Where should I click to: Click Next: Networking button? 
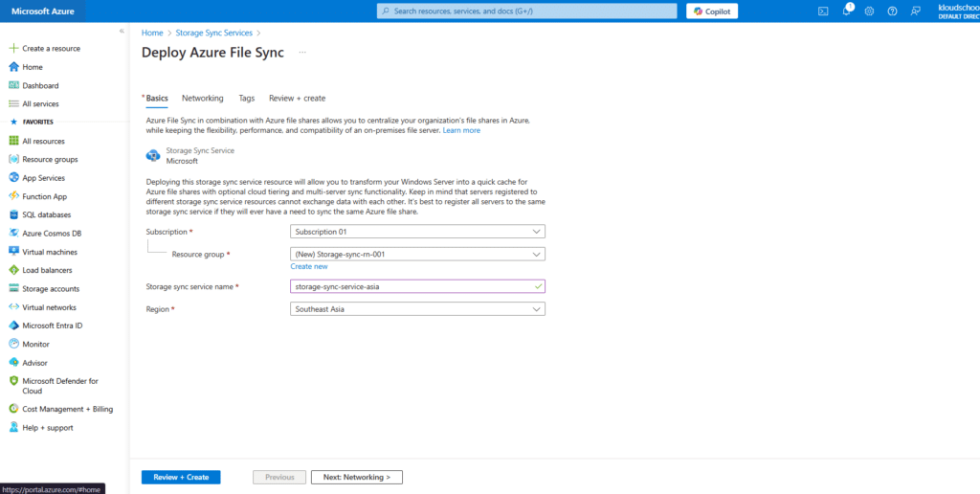pos(357,477)
